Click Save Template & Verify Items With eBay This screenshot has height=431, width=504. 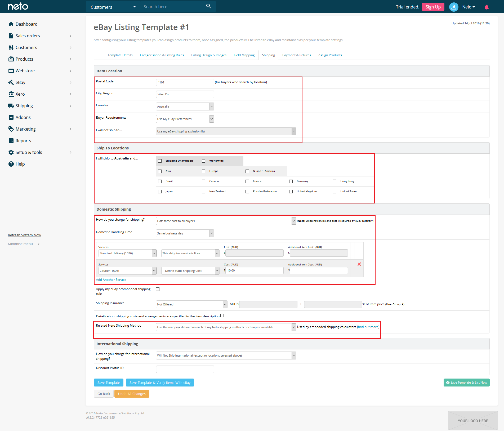160,383
